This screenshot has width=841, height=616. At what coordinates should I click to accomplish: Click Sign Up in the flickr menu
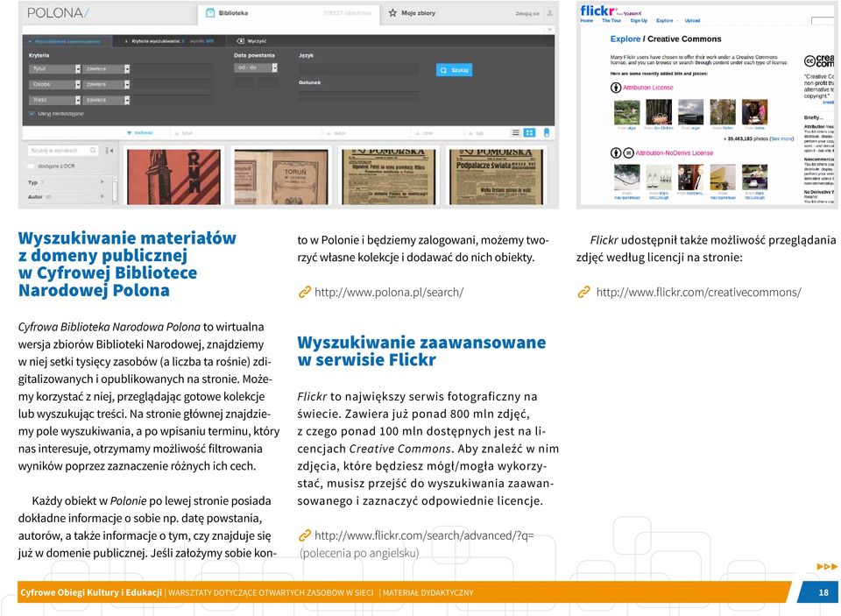coord(639,20)
